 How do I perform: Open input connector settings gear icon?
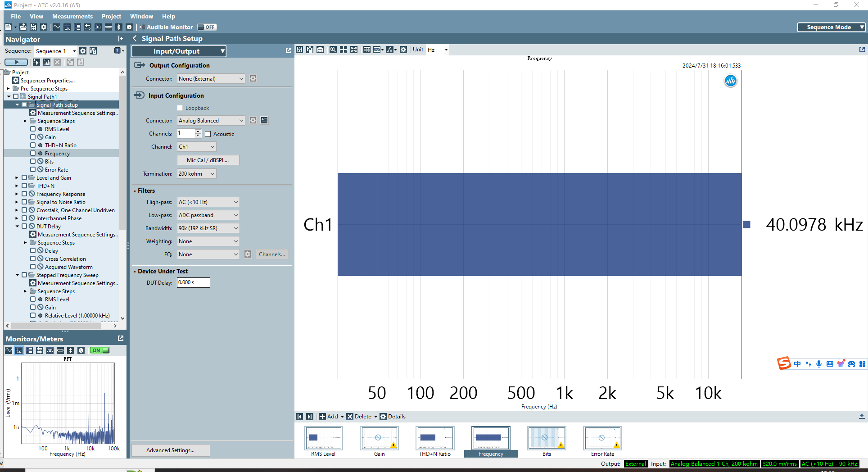coord(253,120)
